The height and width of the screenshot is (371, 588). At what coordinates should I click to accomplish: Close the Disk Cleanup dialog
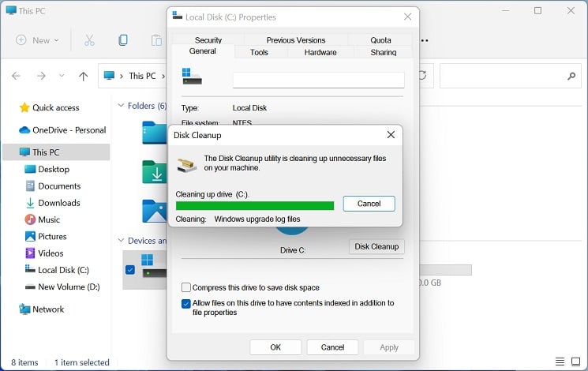(x=391, y=135)
